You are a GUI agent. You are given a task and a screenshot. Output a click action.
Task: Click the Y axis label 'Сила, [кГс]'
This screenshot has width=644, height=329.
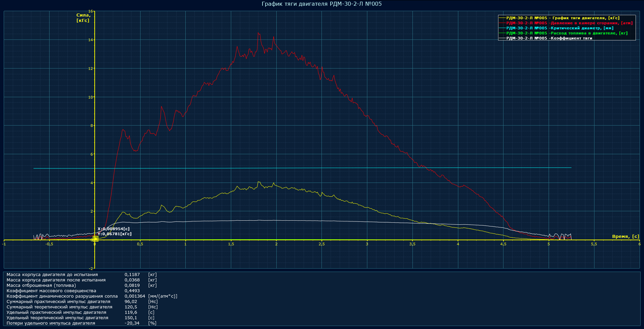tap(83, 18)
